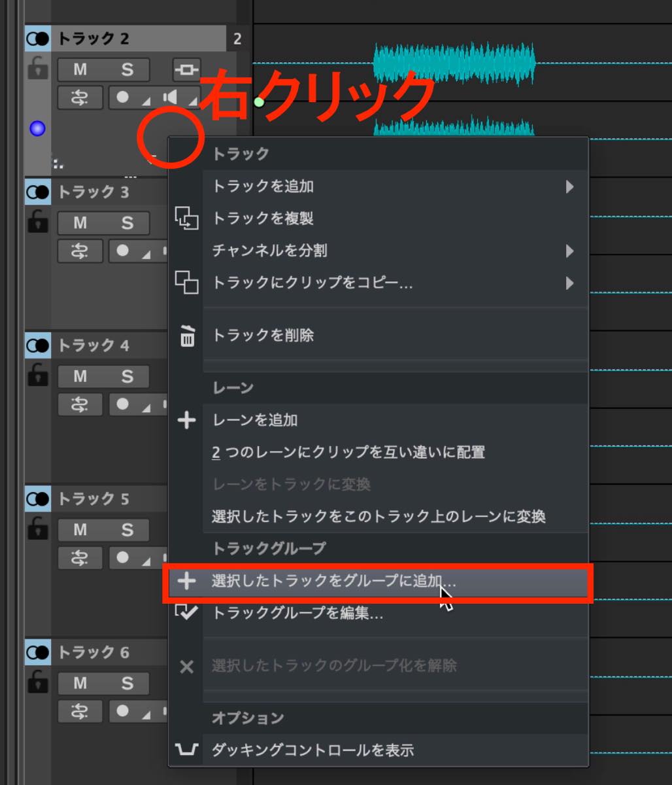Mute トラック 3 with its M button
Viewport: 672px width, 785px height.
80,222
